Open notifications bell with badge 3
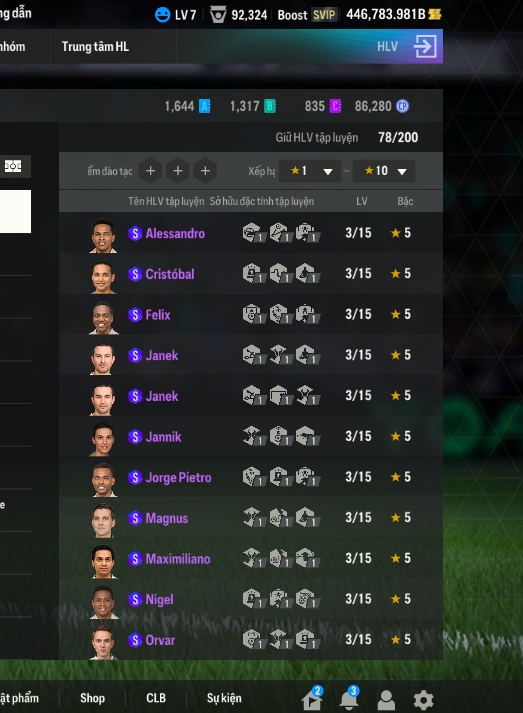 click(x=349, y=698)
